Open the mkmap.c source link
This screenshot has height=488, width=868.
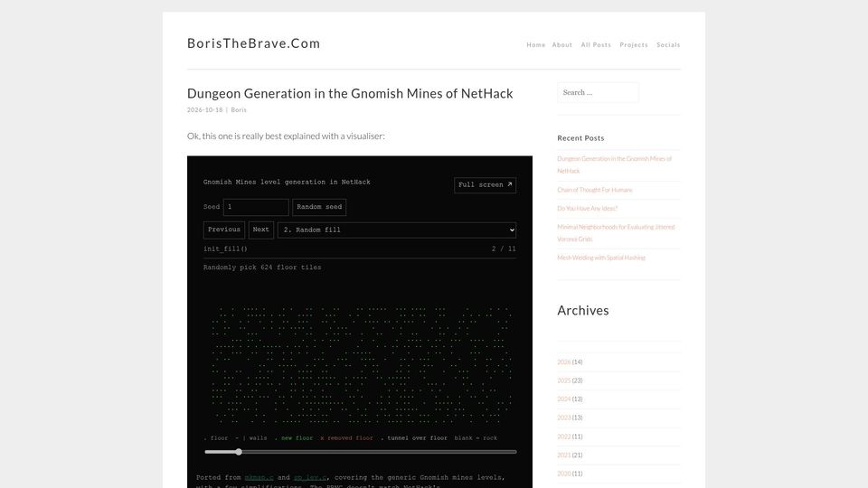pyautogui.click(x=259, y=477)
